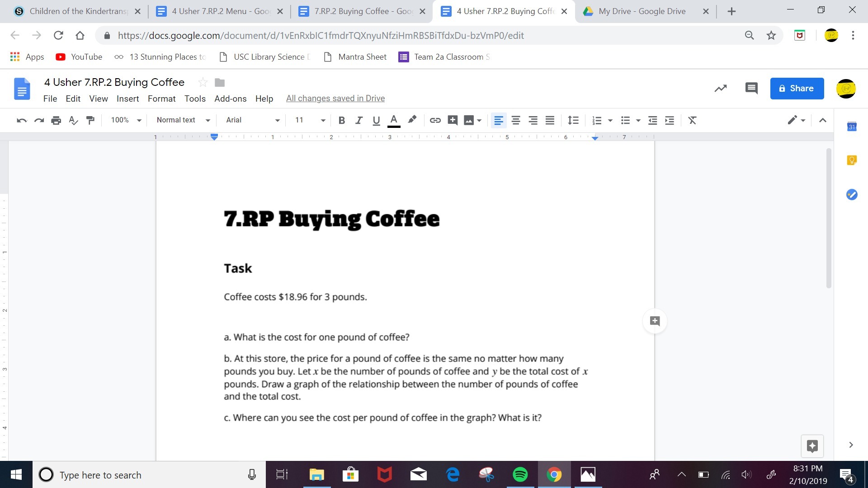
Task: Insert a link with the toolbar icon
Action: [x=435, y=120]
